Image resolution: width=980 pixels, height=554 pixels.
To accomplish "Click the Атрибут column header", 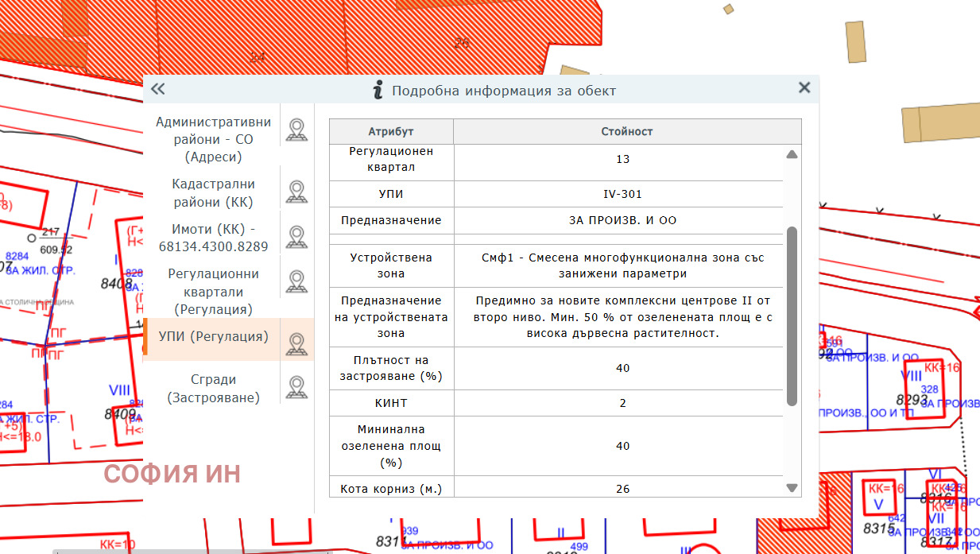I will click(391, 131).
